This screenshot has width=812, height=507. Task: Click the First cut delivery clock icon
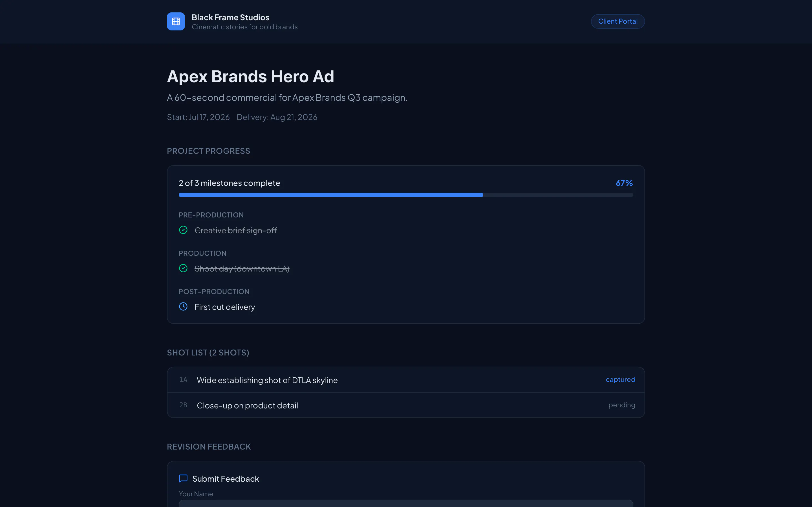coord(183,306)
